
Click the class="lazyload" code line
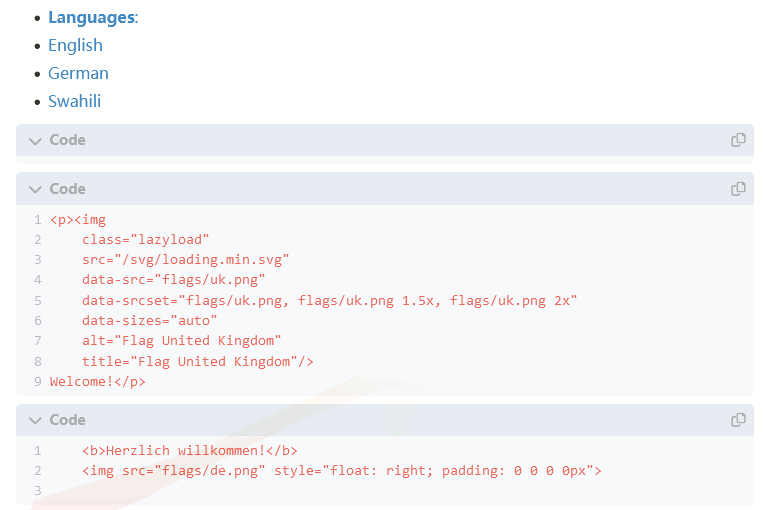click(145, 239)
